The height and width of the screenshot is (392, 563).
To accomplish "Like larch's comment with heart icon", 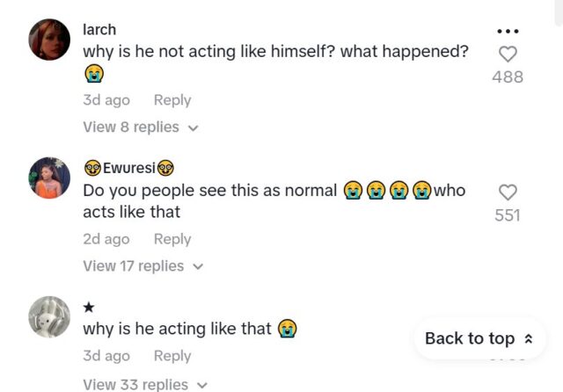I will [x=508, y=54].
